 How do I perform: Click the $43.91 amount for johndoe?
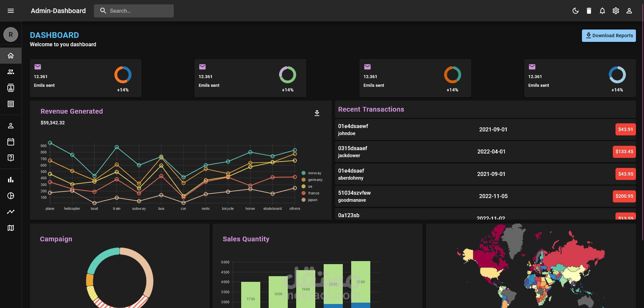click(626, 129)
